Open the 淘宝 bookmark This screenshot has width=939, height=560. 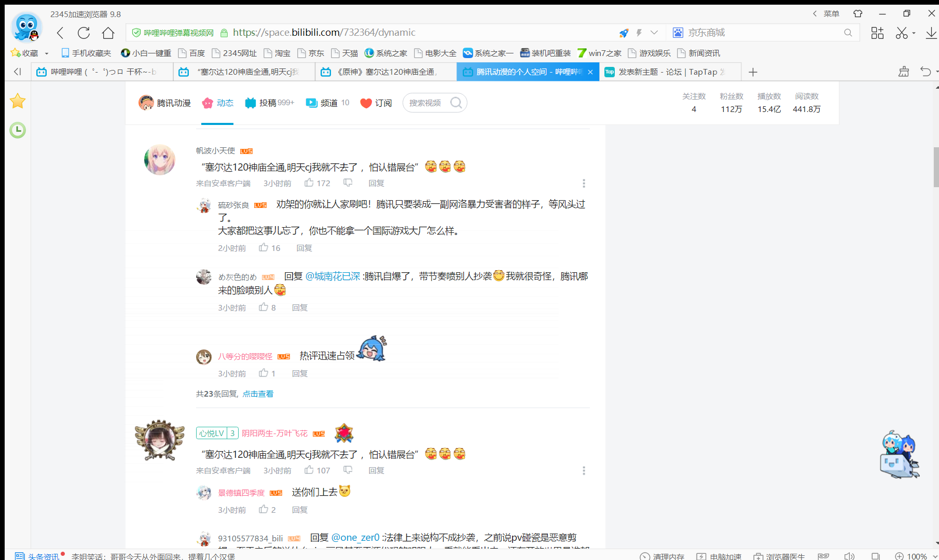(x=277, y=53)
